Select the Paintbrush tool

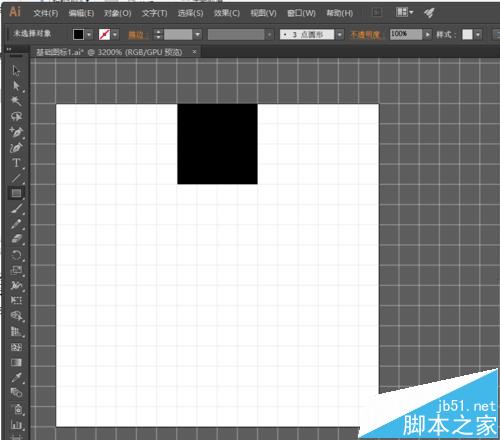[16, 209]
